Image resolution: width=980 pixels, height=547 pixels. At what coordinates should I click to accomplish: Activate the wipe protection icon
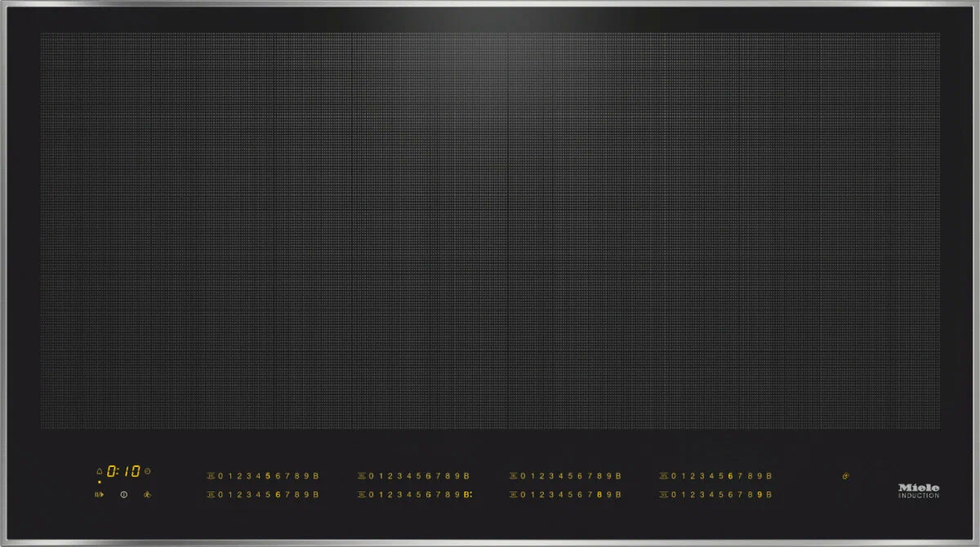[147, 494]
